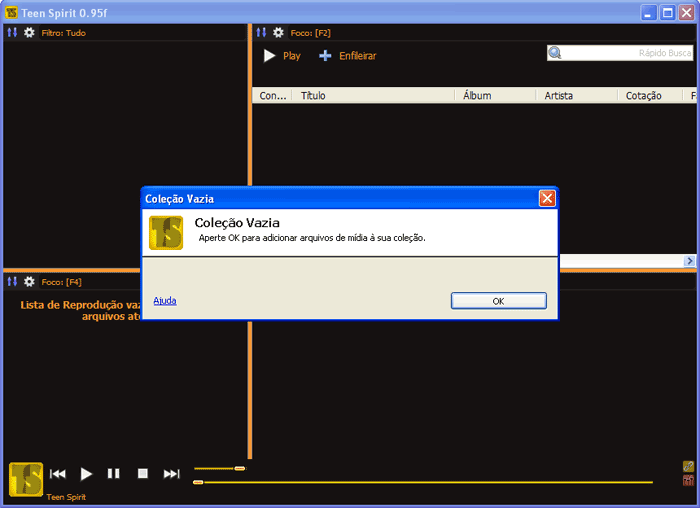The height and width of the screenshot is (508, 700).
Task: Pause playback
Action: 113,474
